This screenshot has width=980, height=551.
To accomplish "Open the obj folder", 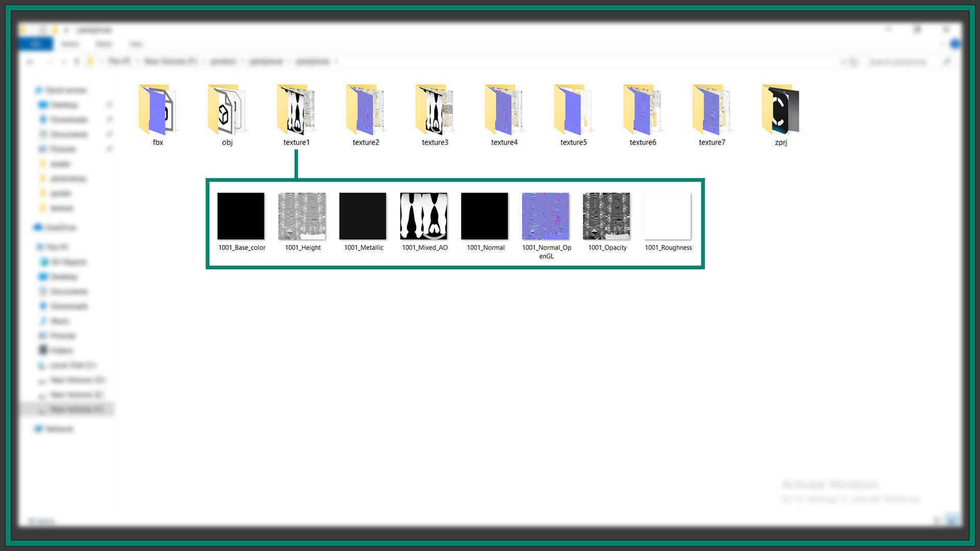I will click(x=227, y=111).
